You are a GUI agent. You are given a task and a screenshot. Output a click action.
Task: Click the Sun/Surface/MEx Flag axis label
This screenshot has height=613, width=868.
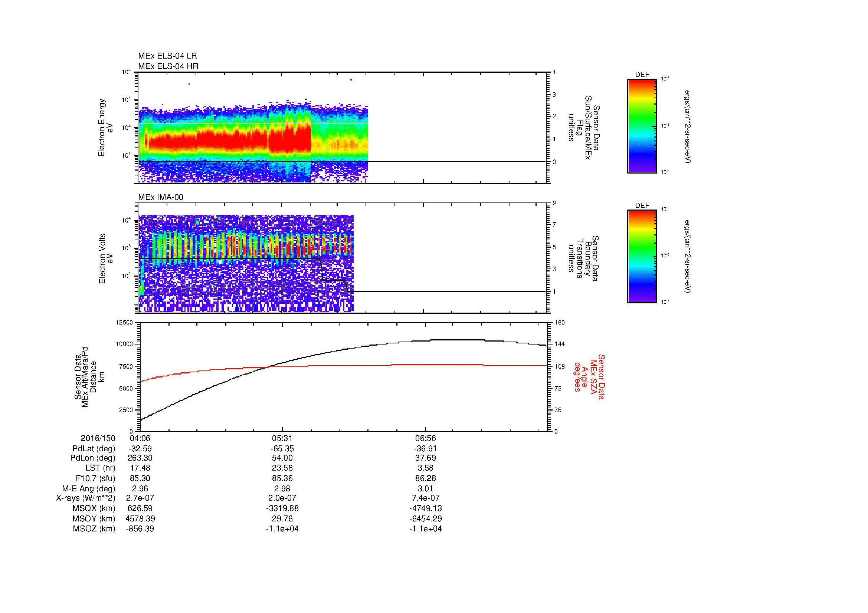(584, 128)
